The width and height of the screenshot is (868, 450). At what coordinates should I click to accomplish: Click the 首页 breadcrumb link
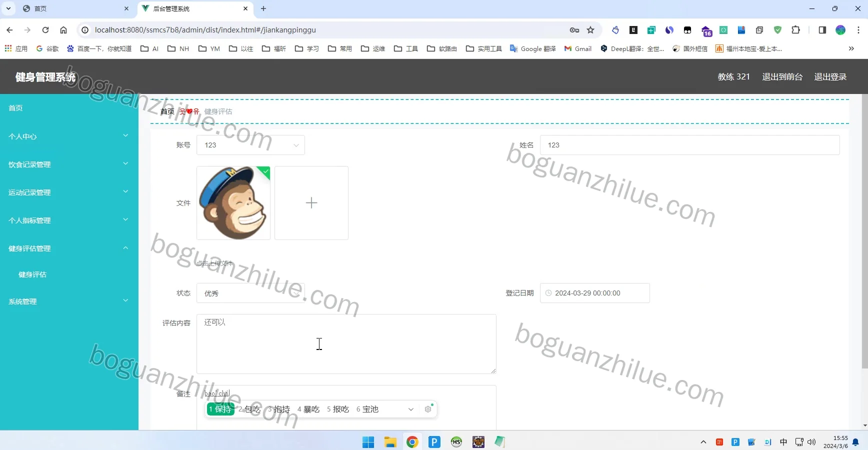coord(167,111)
